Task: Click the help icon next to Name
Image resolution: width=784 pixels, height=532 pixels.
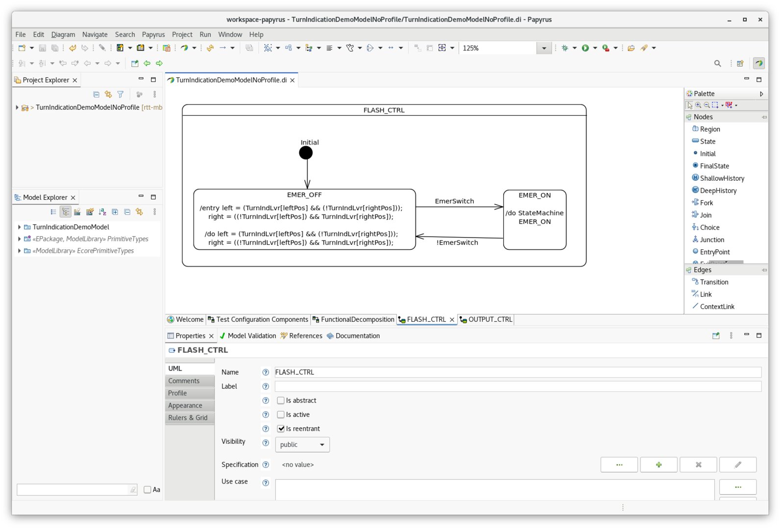Action: 266,373
